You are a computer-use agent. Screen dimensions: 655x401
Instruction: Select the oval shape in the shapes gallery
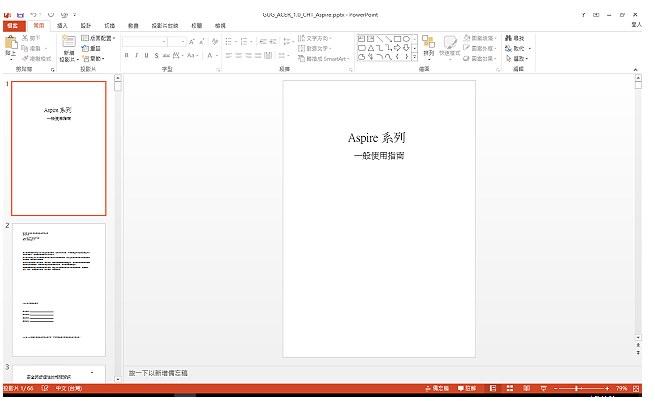pos(406,39)
